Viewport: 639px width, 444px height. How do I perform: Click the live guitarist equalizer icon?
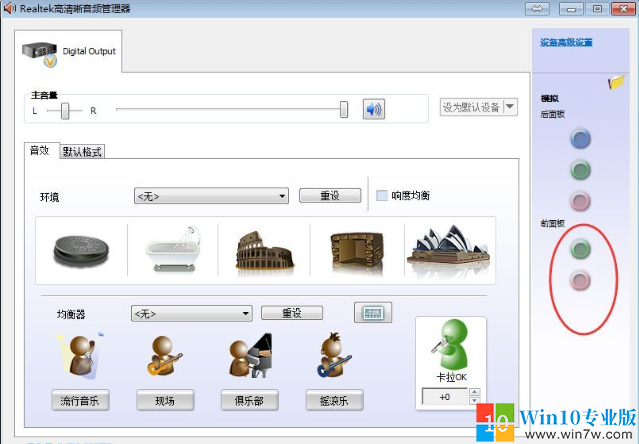pyautogui.click(x=165, y=356)
